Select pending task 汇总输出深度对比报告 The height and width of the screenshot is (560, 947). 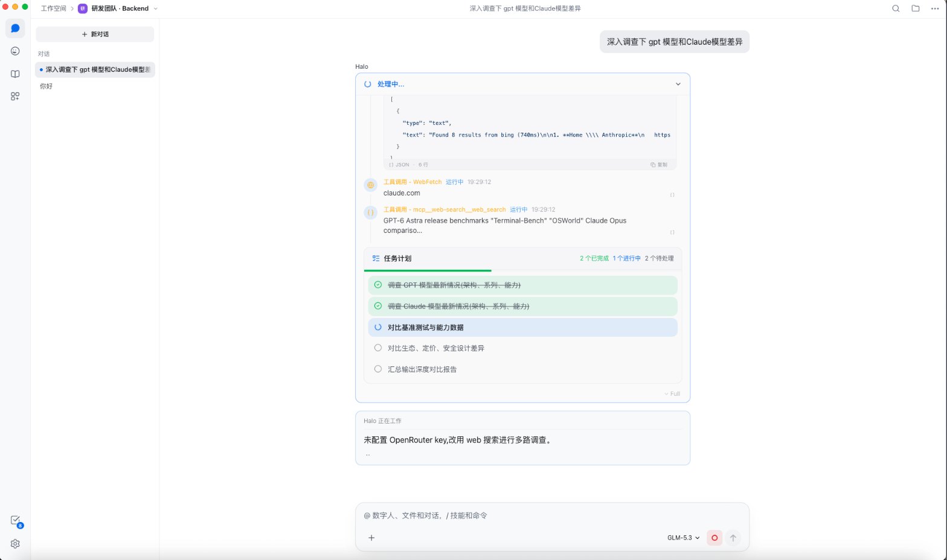[x=522, y=369]
